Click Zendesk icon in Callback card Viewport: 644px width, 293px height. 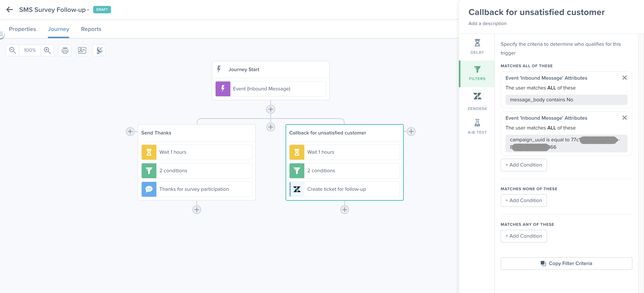click(297, 189)
